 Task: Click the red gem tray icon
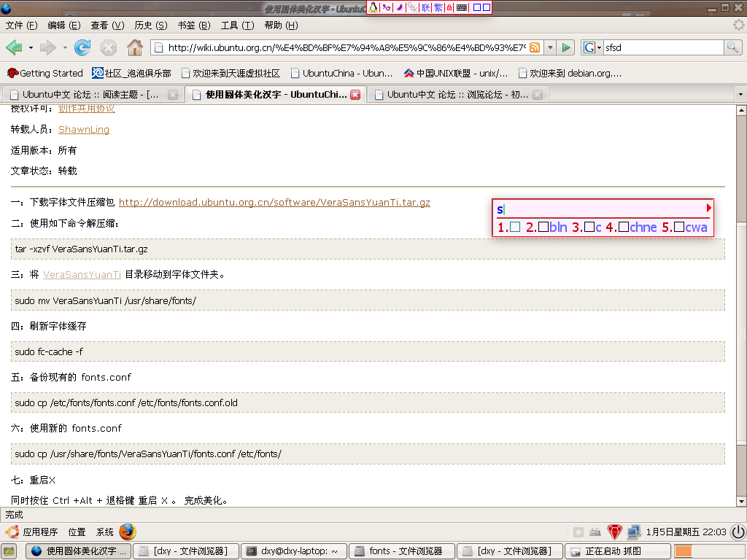point(614,532)
